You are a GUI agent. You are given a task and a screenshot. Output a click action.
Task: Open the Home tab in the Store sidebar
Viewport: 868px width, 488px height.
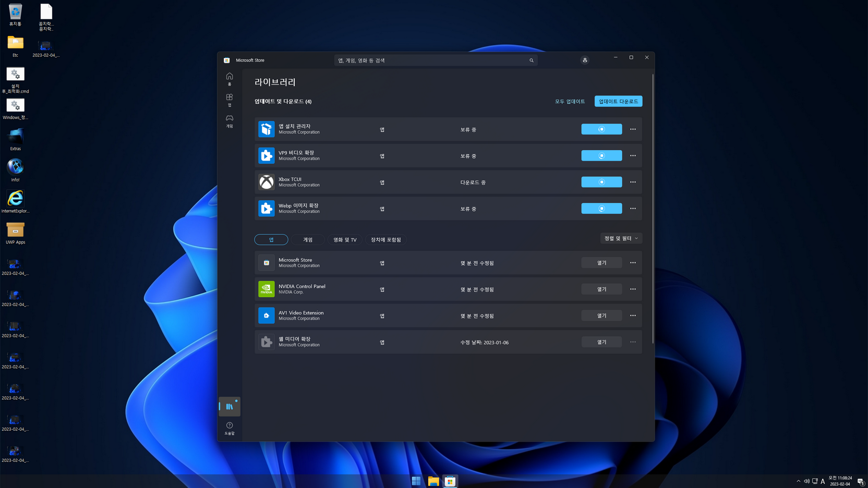tap(230, 79)
